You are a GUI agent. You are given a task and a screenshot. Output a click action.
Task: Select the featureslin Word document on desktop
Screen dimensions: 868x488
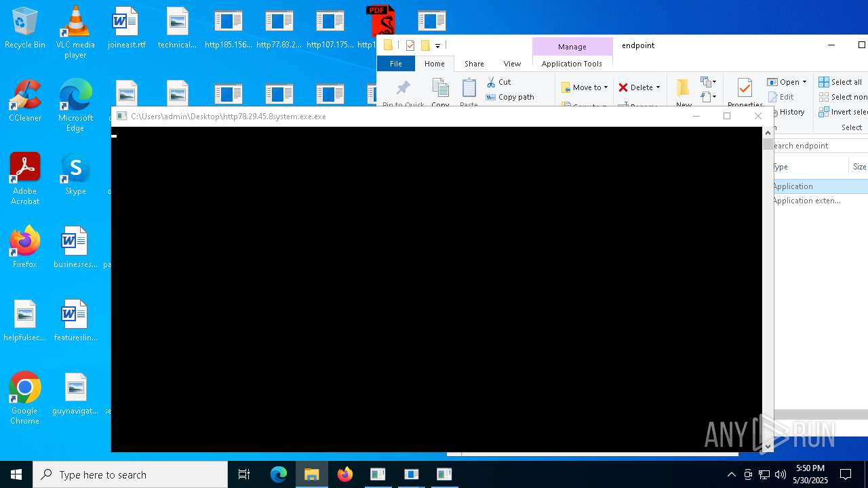click(75, 321)
